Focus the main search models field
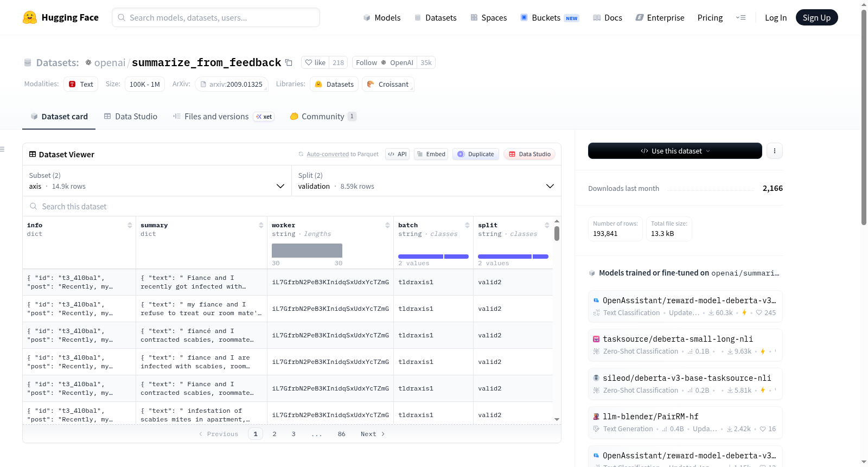This screenshot has width=868, height=467. (x=216, y=17)
